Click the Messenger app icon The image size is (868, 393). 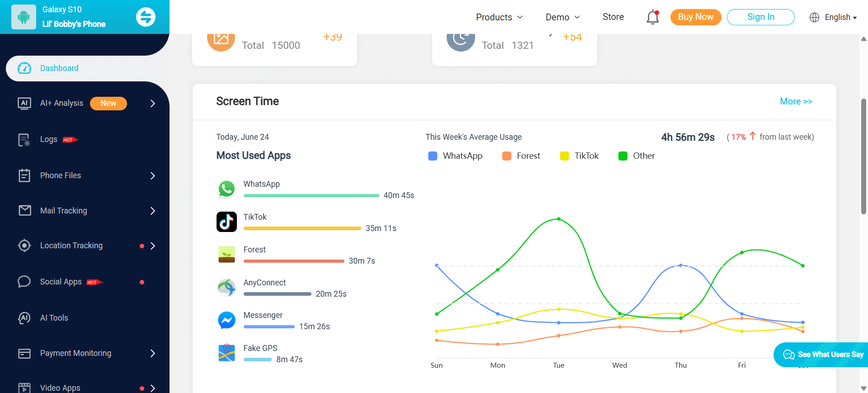[x=226, y=320]
